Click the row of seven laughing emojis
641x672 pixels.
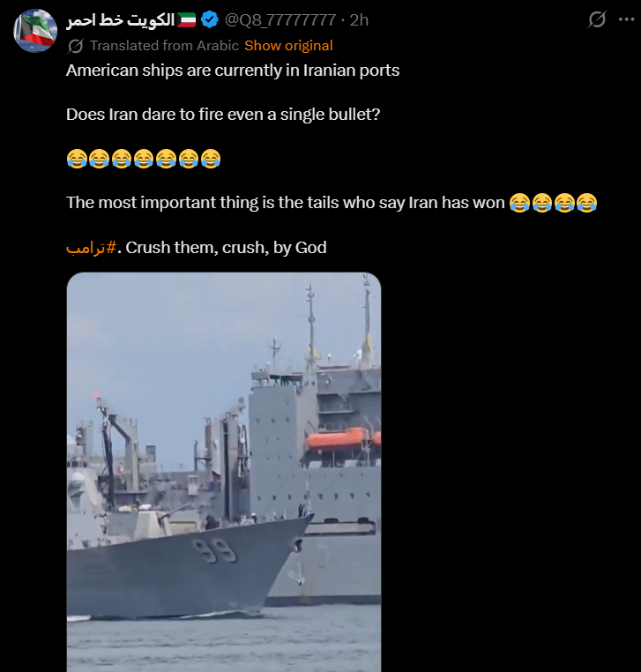pyautogui.click(x=144, y=159)
